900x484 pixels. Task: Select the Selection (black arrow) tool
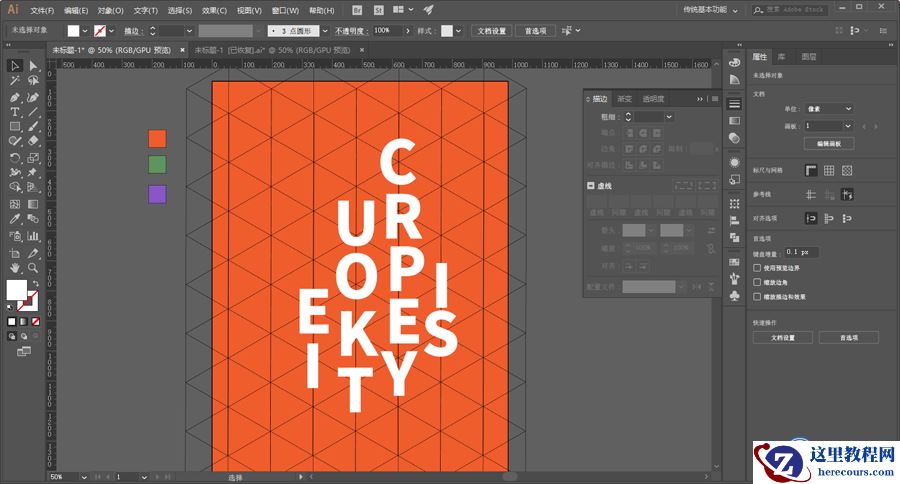click(15, 66)
